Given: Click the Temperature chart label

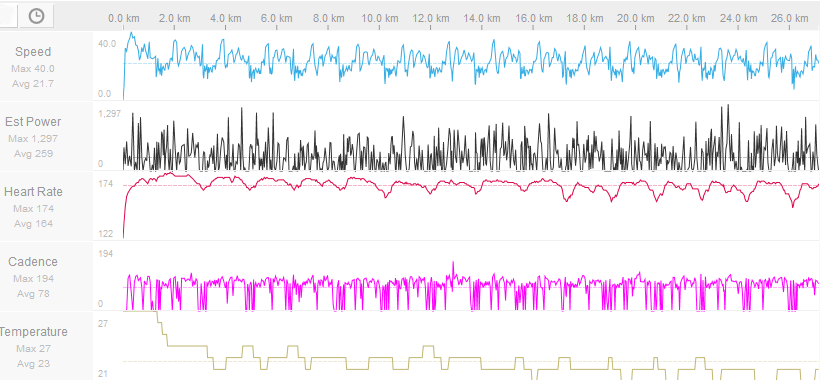Looking at the screenshot, I should click(33, 332).
